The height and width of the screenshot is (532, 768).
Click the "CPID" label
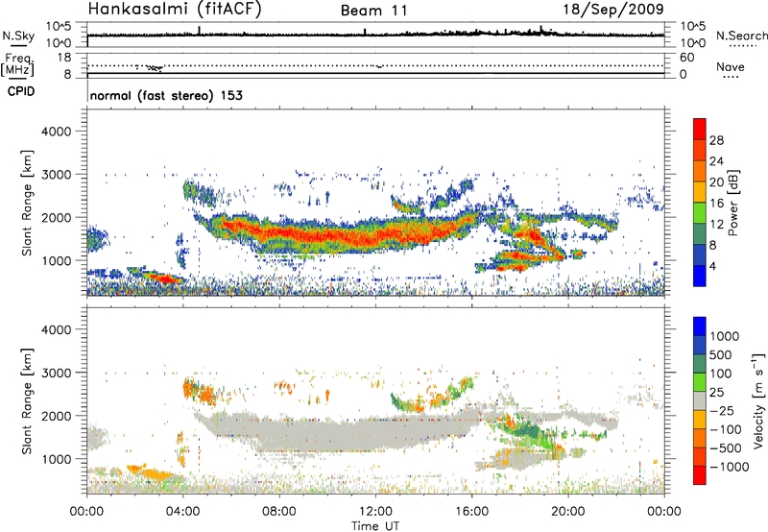coord(20,91)
